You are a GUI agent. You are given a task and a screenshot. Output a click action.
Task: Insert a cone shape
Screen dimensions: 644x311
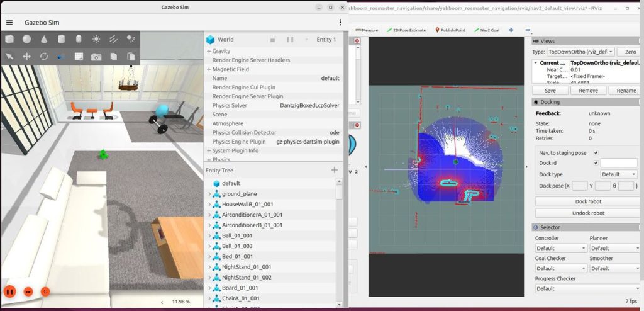(44, 39)
